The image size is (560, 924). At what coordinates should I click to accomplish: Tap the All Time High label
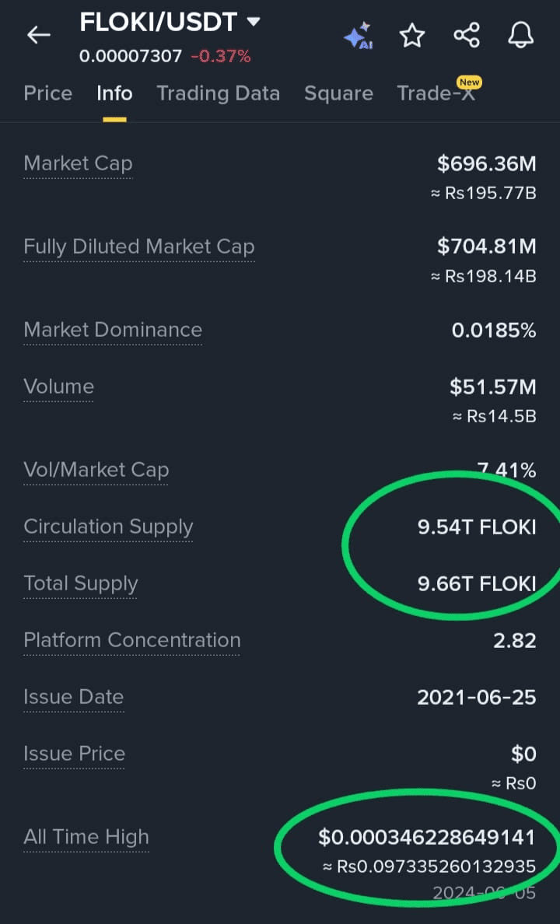tap(86, 837)
